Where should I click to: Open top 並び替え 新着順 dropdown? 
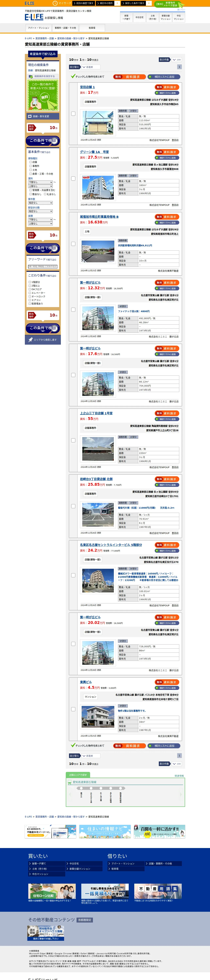pos(91,67)
